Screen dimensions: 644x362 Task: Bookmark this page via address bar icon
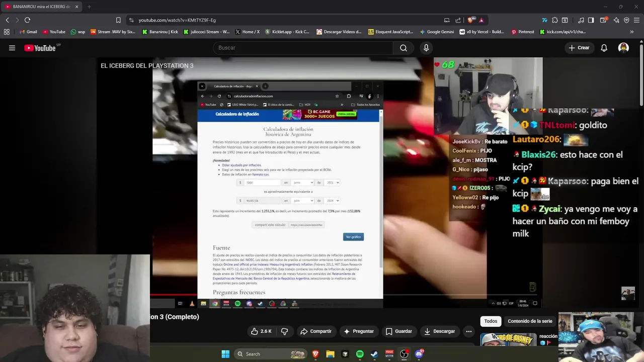click(x=118, y=20)
